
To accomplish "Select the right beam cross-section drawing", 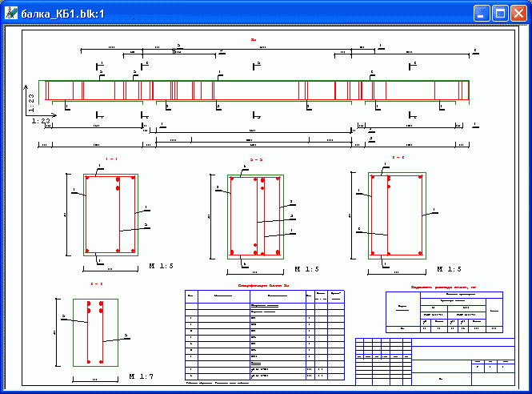I will [395, 215].
